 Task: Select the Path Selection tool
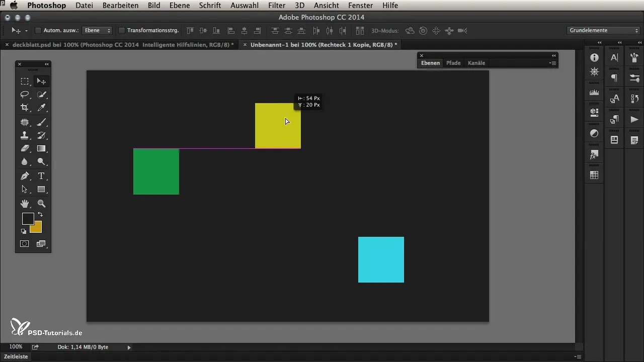click(24, 190)
